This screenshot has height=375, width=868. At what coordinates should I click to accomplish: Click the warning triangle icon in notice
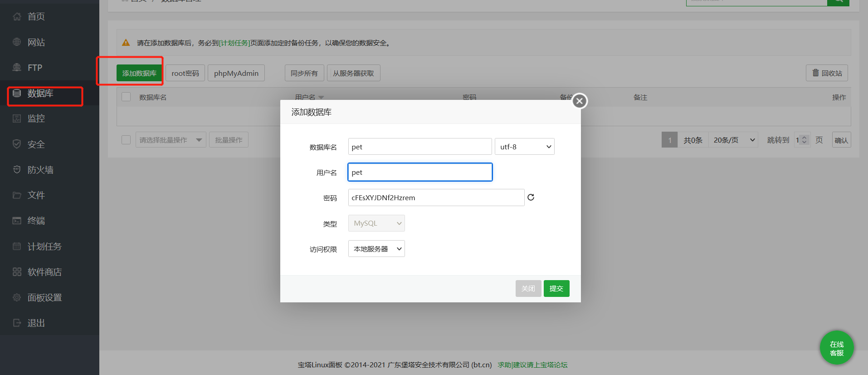coord(126,43)
